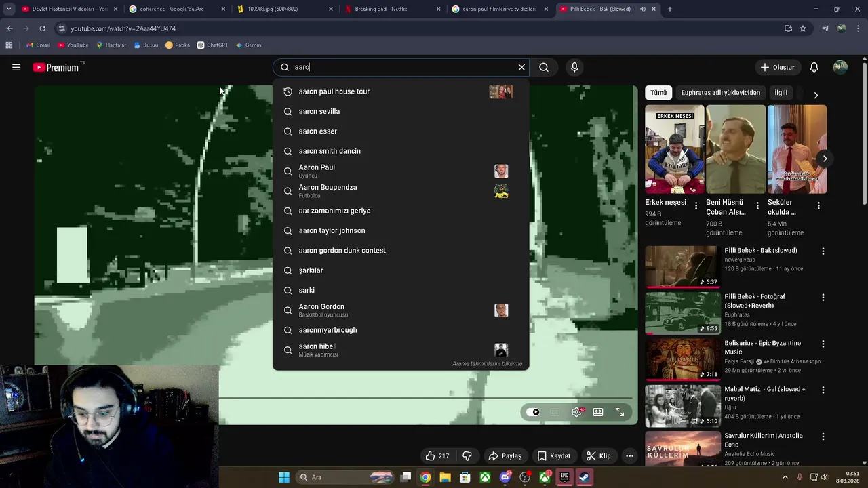Choose suggestion aaron paul house tour
Screen dimensions: 868x488
click(400, 91)
